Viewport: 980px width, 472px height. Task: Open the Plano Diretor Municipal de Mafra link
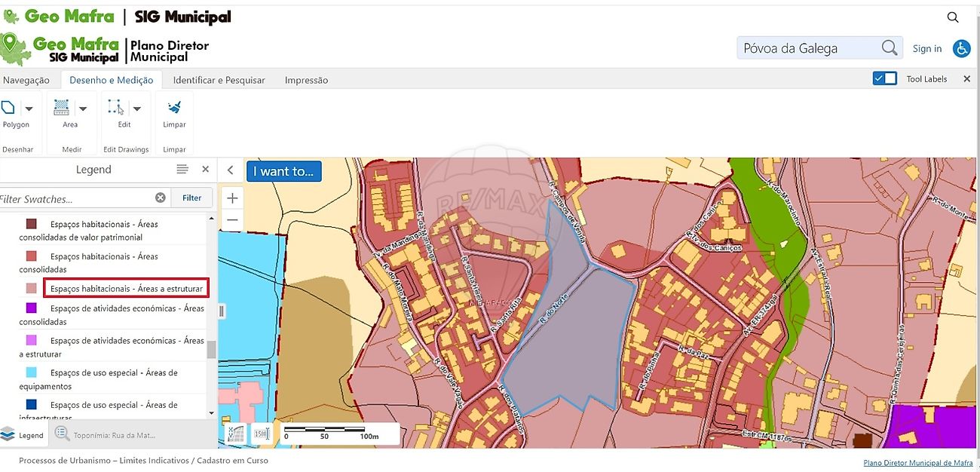[x=917, y=463]
